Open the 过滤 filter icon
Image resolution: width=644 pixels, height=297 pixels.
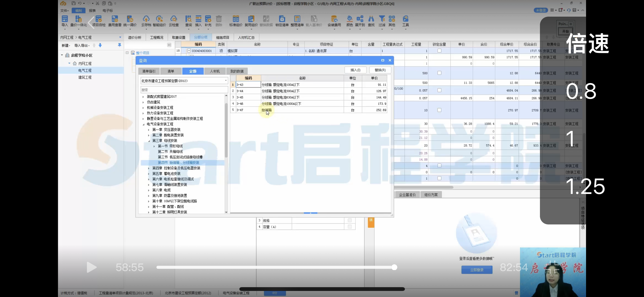point(382,21)
